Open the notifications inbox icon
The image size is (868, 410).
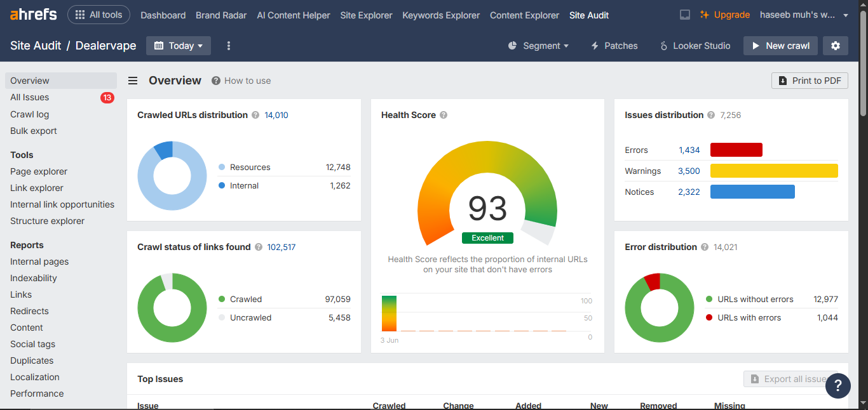click(x=685, y=15)
